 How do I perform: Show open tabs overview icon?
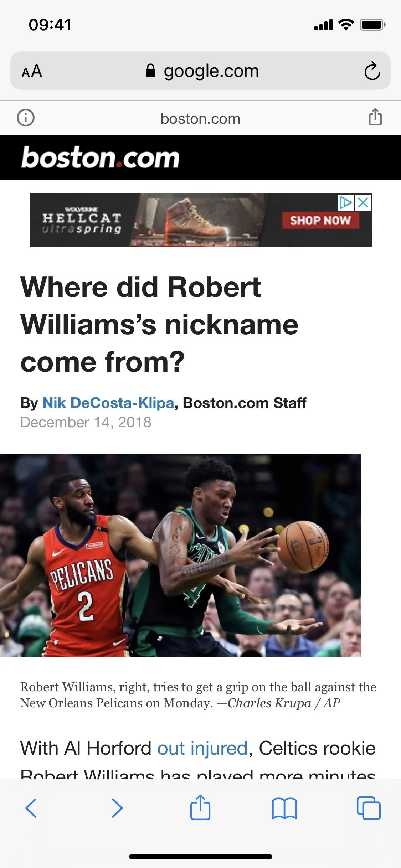pyautogui.click(x=369, y=808)
